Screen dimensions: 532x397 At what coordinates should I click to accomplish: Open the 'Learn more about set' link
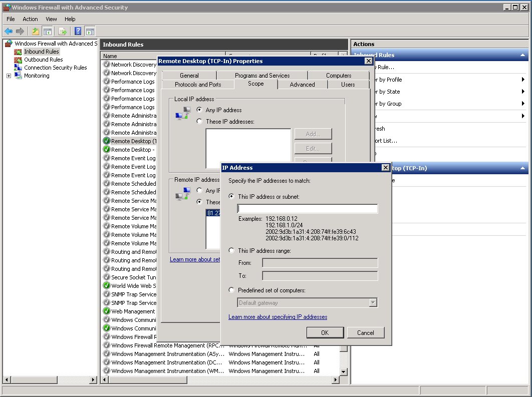195,259
